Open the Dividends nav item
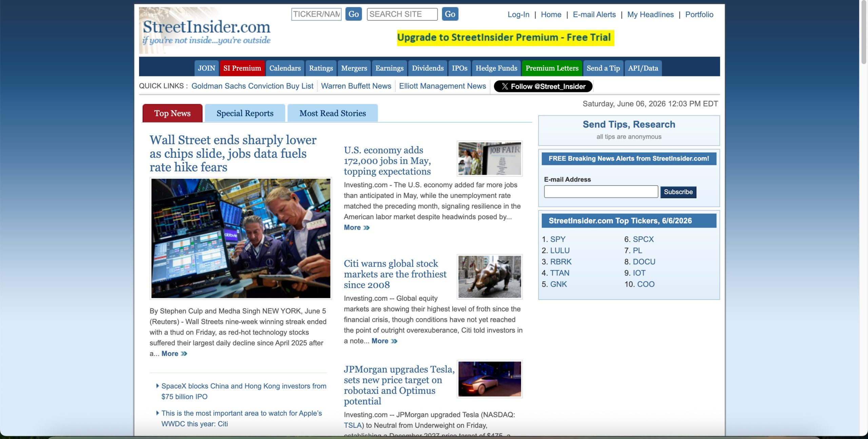The height and width of the screenshot is (439, 868). [428, 68]
